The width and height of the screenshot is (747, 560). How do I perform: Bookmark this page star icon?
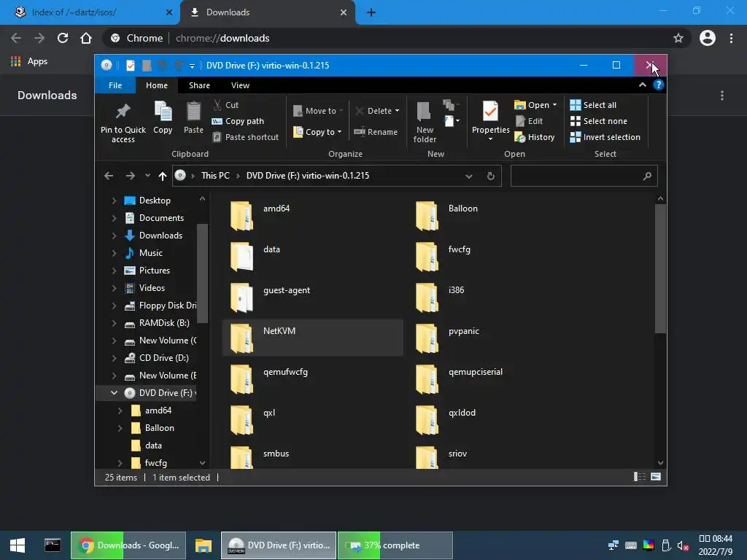click(x=678, y=38)
